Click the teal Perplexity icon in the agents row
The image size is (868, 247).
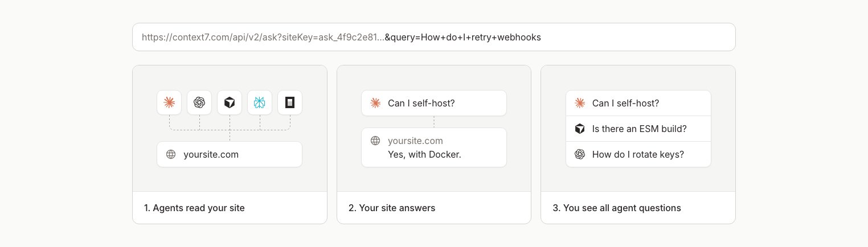click(260, 102)
